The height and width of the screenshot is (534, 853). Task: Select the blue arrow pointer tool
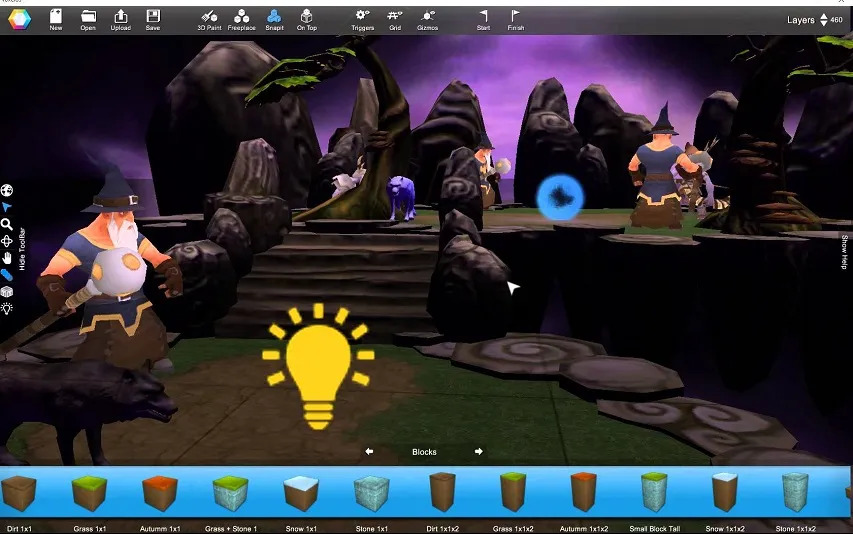pyautogui.click(x=7, y=207)
